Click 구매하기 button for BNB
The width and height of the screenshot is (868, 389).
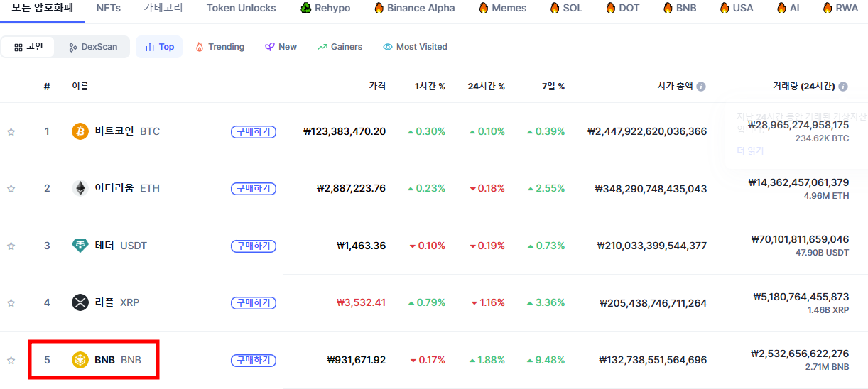[254, 360]
